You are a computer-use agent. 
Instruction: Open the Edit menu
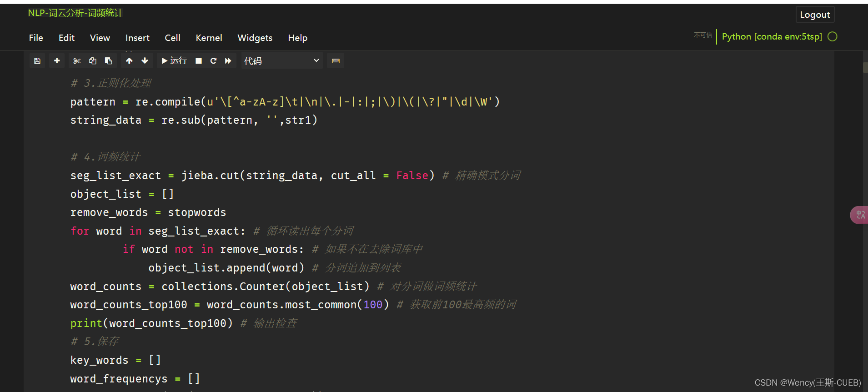(x=66, y=38)
